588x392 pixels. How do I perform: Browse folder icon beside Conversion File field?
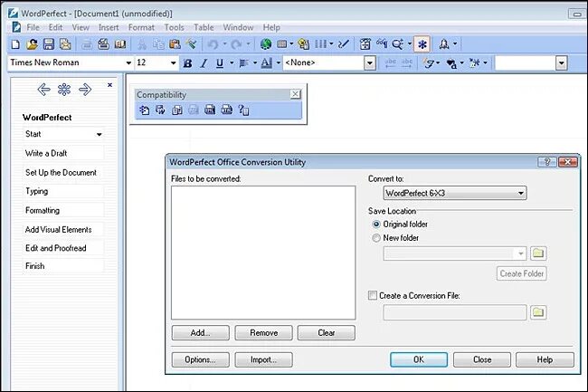click(538, 312)
